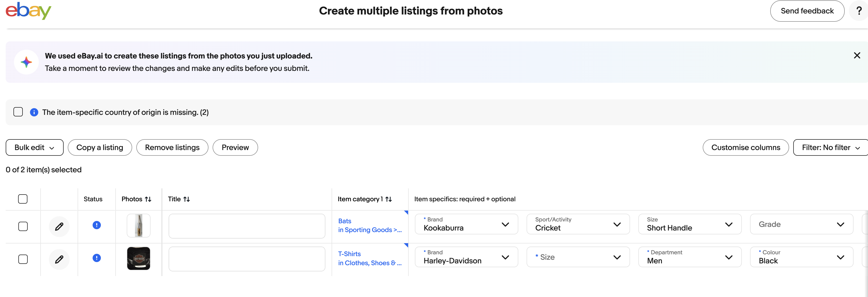
Task: Select the Kookaburra bat listing checkbox
Action: 23,226
